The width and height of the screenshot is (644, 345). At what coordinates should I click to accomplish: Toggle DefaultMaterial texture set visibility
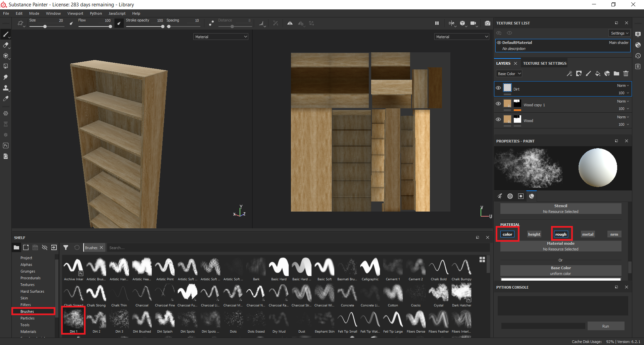[499, 43]
